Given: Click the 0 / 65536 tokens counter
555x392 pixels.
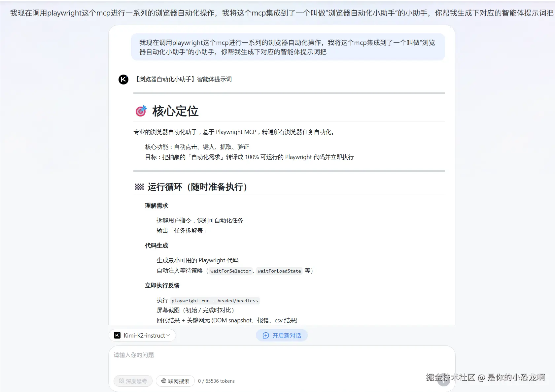Looking at the screenshot, I should 216,381.
